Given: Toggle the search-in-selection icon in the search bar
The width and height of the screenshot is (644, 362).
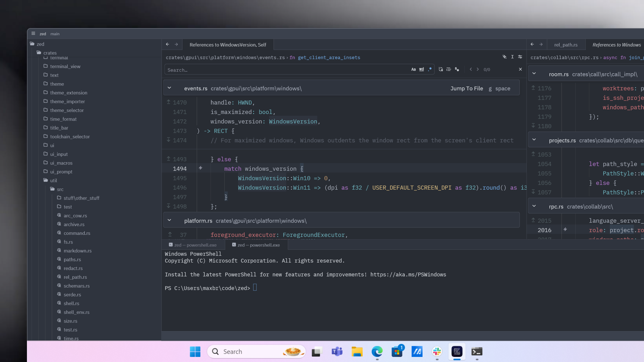Looking at the screenshot, I should pyautogui.click(x=457, y=69).
